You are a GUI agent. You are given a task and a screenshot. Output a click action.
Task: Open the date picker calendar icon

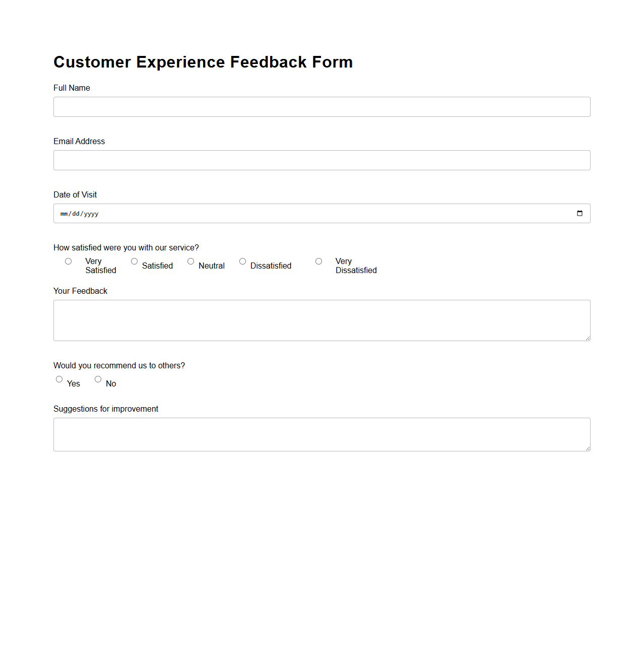579,213
